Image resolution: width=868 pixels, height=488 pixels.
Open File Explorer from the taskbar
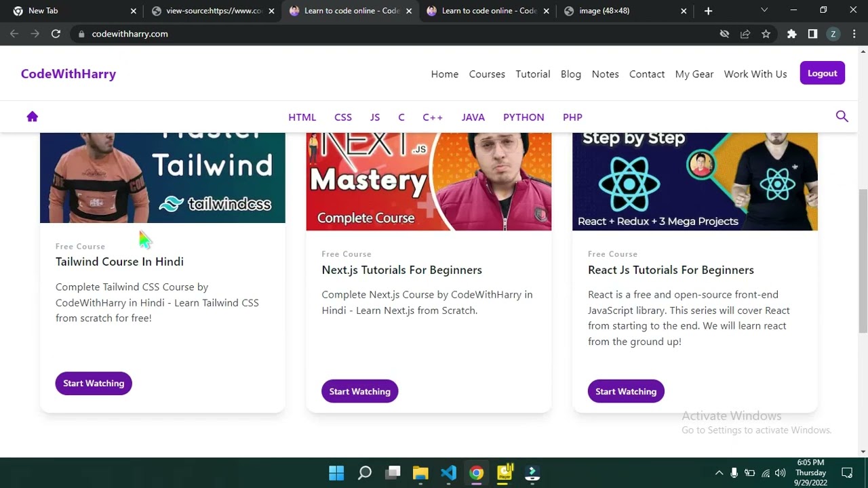[x=420, y=473]
